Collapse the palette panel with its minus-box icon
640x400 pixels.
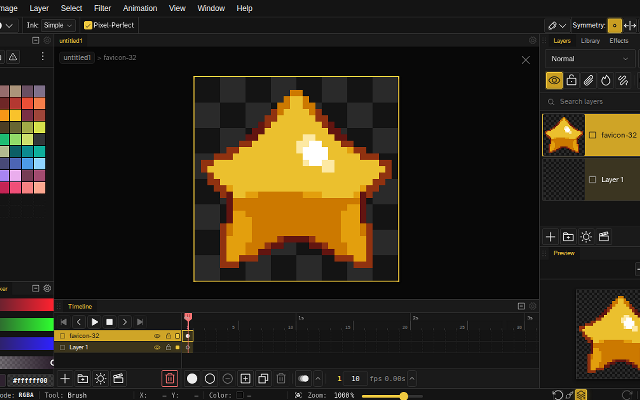[x=36, y=40]
